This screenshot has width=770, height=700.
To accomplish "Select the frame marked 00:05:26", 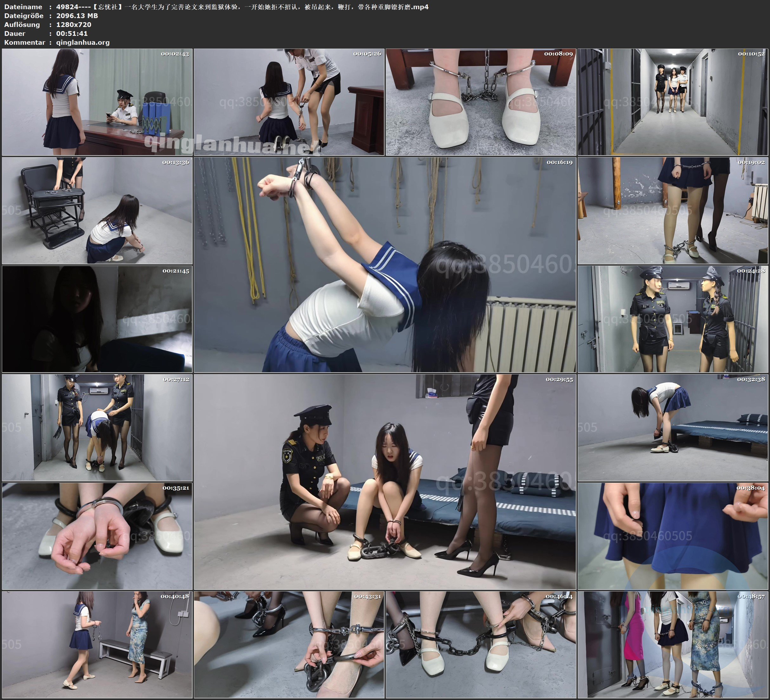I will 289,102.
